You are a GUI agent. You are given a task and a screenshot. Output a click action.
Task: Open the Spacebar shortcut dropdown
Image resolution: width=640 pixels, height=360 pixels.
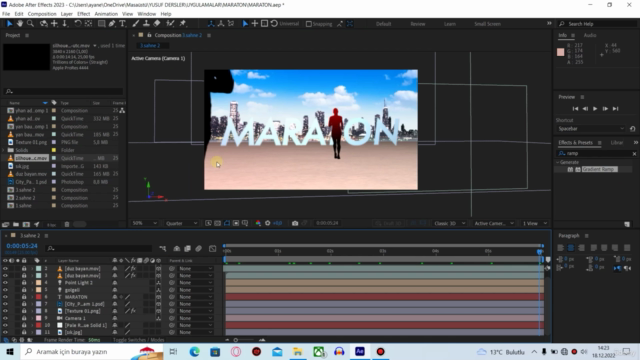tap(591, 129)
